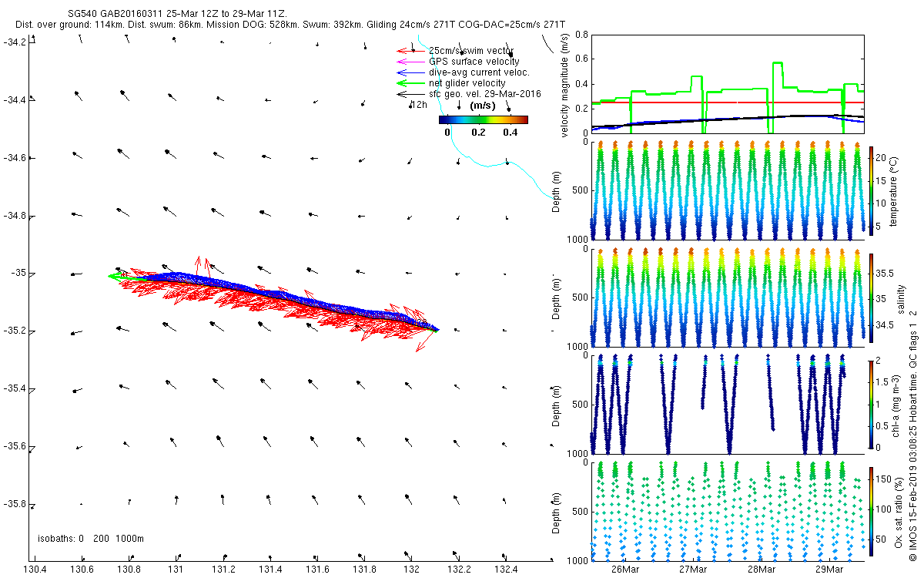Image resolution: width=924 pixels, height=578 pixels.
Task: Click the salinity colorbar
Action: coord(871,297)
